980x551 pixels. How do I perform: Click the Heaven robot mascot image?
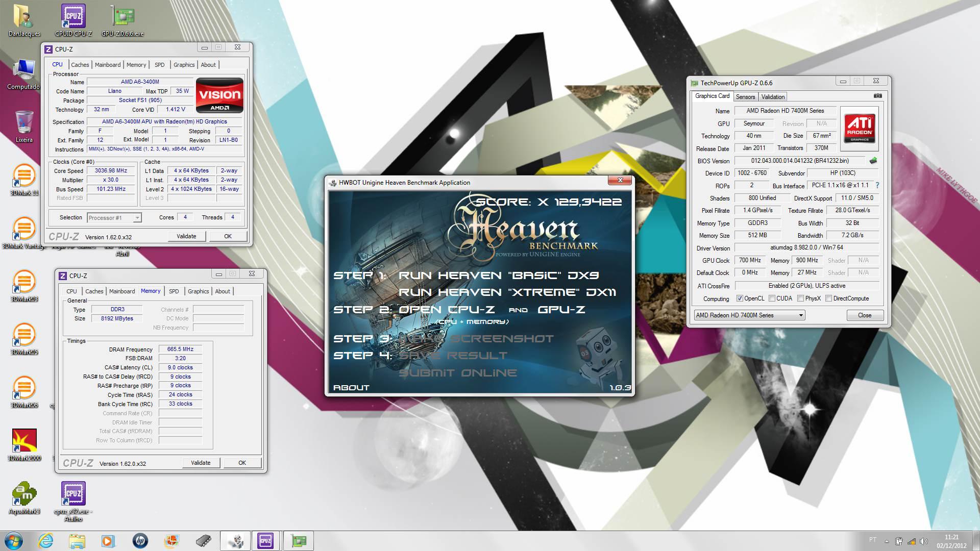click(x=599, y=355)
